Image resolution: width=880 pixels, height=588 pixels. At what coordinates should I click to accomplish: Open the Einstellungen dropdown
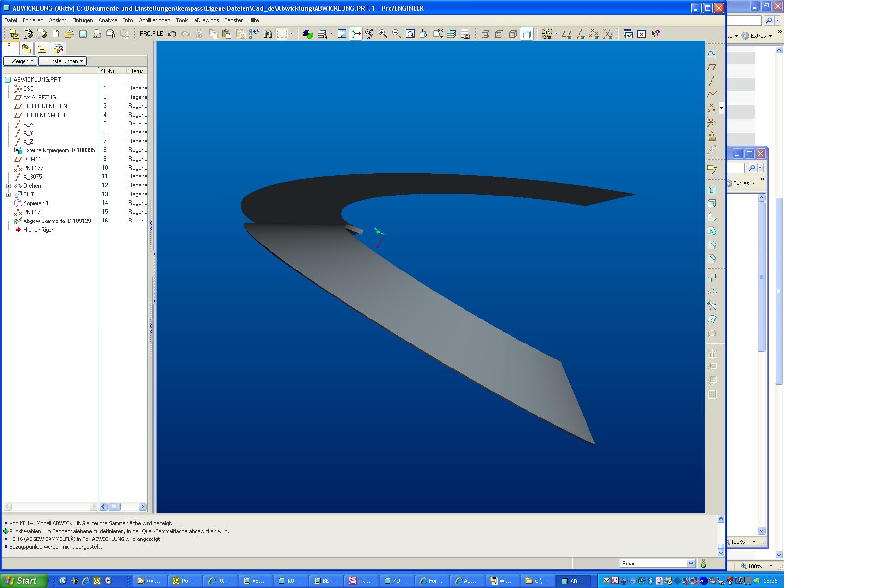pos(63,61)
